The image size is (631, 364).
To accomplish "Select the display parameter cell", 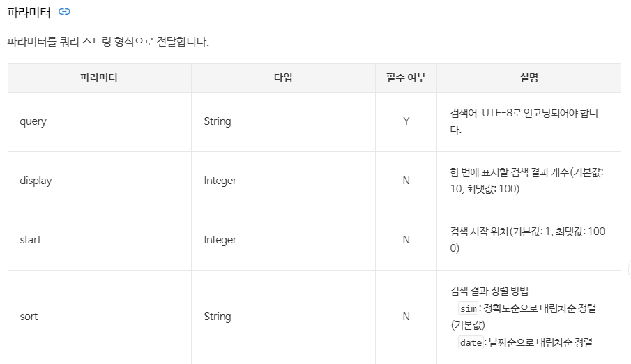I will 99,181.
